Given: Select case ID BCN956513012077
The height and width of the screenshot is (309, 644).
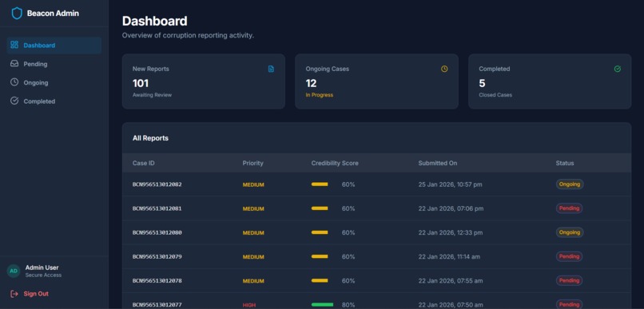Looking at the screenshot, I should point(157,305).
